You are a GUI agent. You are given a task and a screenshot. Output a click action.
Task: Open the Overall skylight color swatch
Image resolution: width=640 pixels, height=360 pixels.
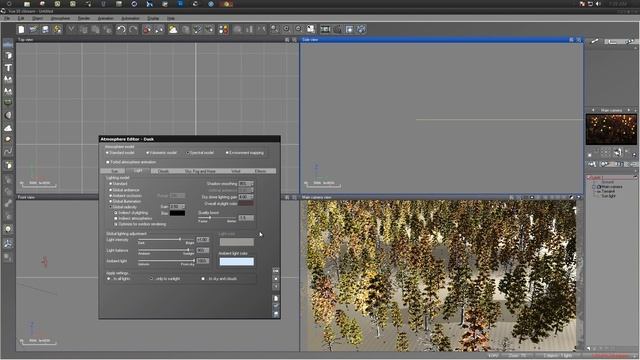(246, 203)
